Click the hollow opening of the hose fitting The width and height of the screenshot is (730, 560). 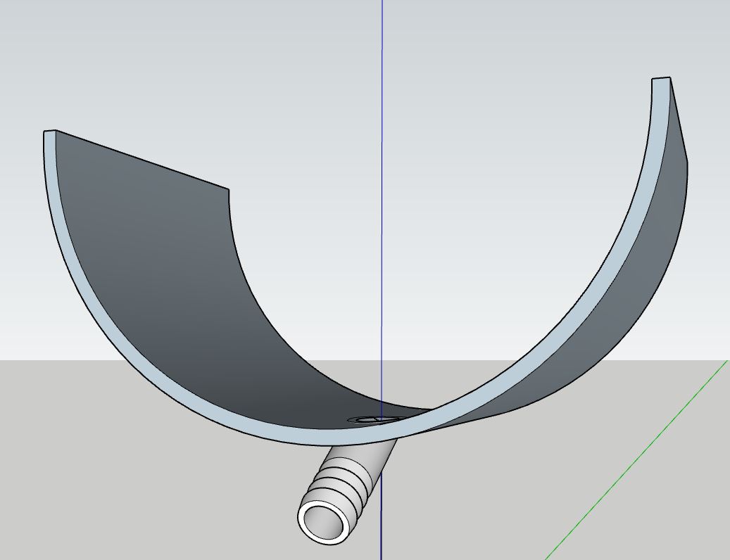tap(323, 521)
